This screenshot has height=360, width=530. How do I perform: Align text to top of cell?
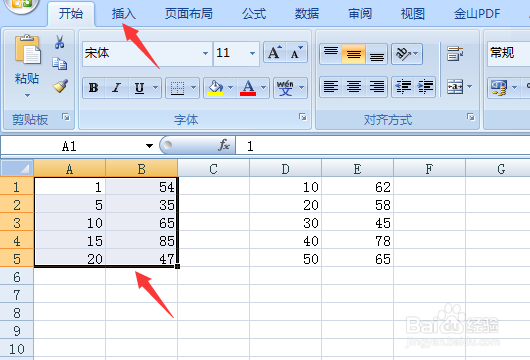(331, 54)
